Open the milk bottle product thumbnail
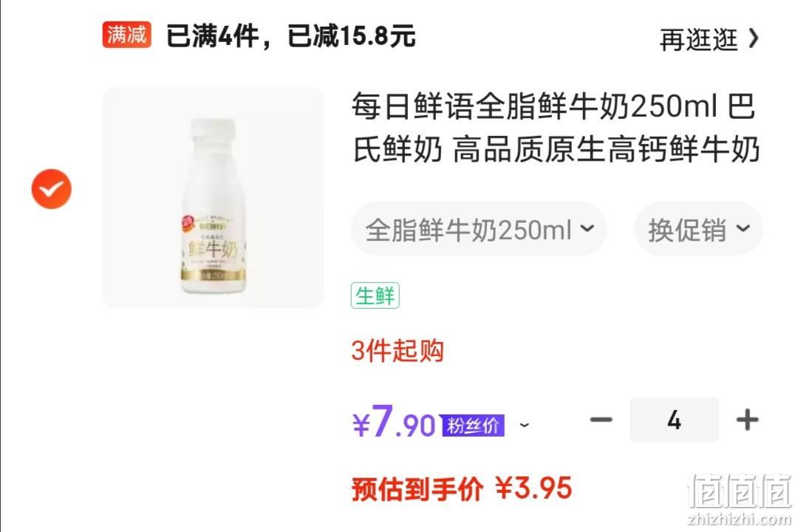This screenshot has width=798, height=532. [213, 197]
